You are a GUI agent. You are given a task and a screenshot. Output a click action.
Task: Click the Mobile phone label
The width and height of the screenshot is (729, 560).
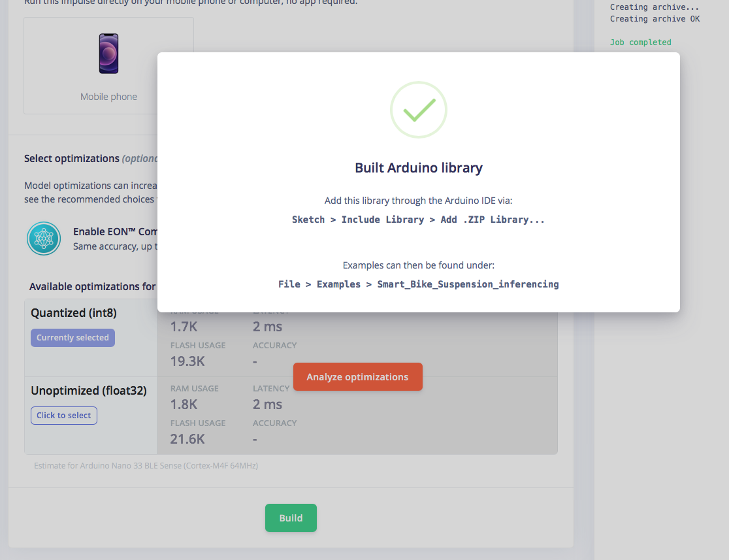click(108, 97)
